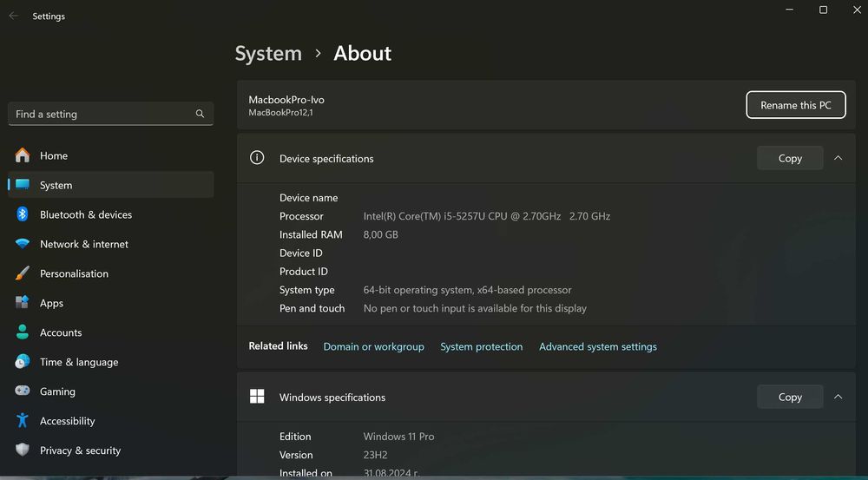Select the Accounts category
This screenshot has height=480, width=868.
point(111,332)
